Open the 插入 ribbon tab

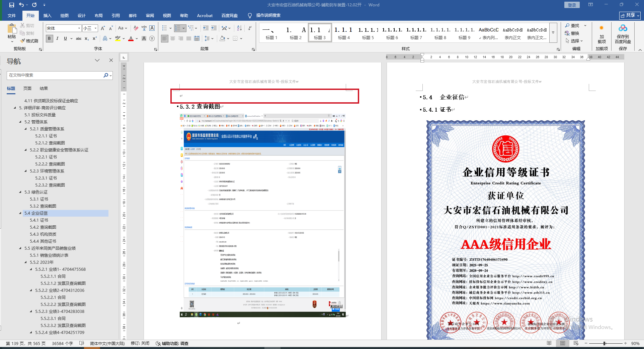point(48,16)
